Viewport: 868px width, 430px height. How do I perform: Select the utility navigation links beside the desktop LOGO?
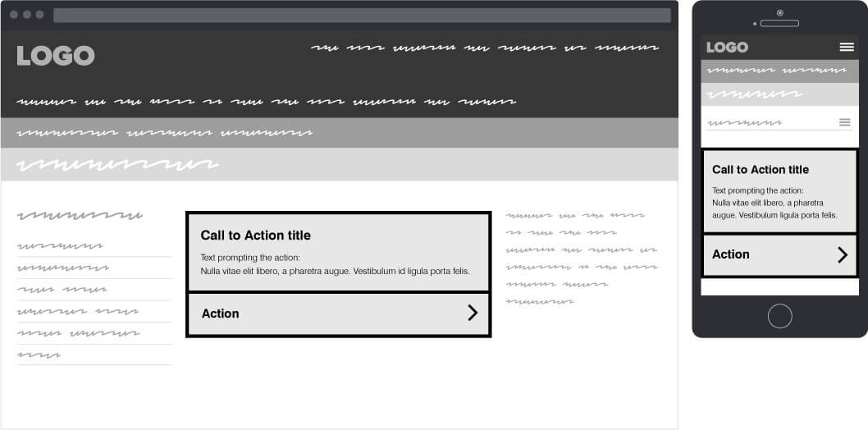pos(484,48)
